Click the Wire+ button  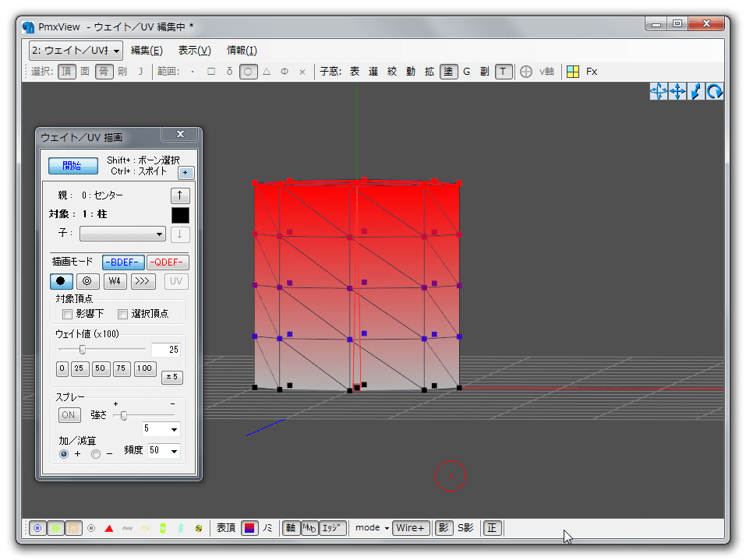411,528
